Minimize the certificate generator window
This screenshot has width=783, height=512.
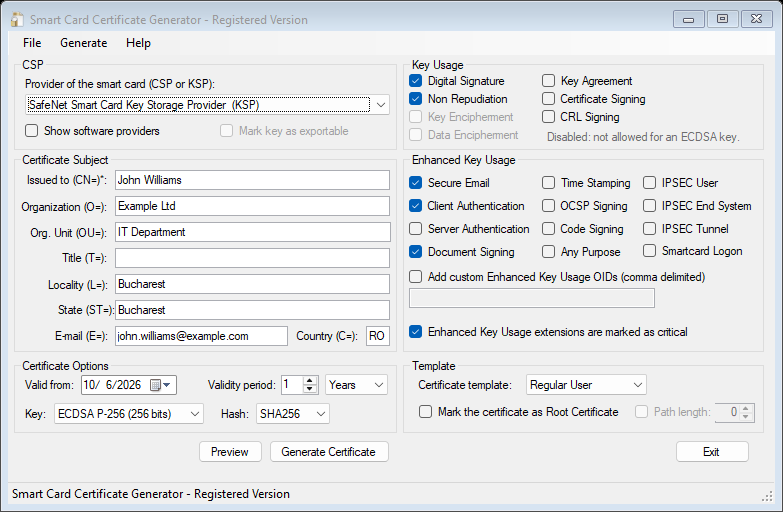coord(689,19)
